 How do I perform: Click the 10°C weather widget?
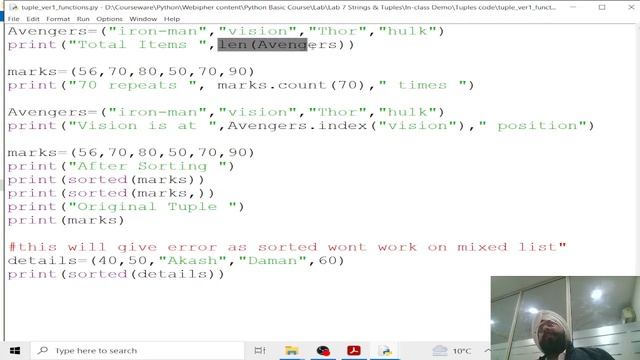452,351
